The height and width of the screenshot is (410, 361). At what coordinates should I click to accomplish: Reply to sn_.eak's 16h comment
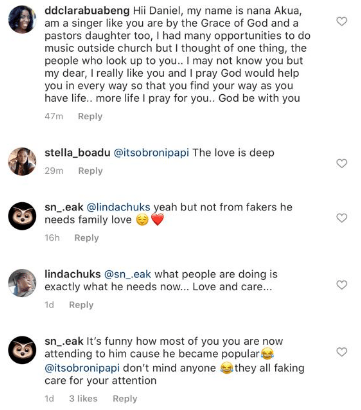(x=87, y=238)
